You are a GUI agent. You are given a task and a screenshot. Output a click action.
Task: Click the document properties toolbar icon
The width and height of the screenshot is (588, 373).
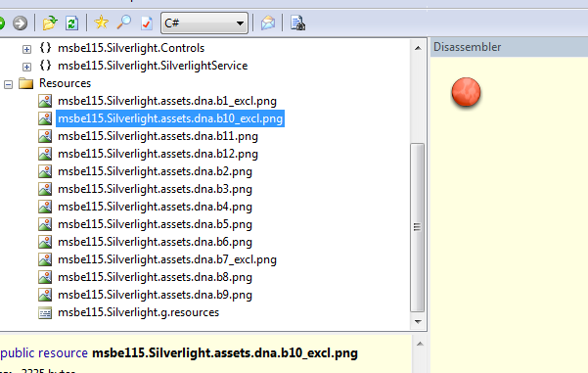coord(297,23)
